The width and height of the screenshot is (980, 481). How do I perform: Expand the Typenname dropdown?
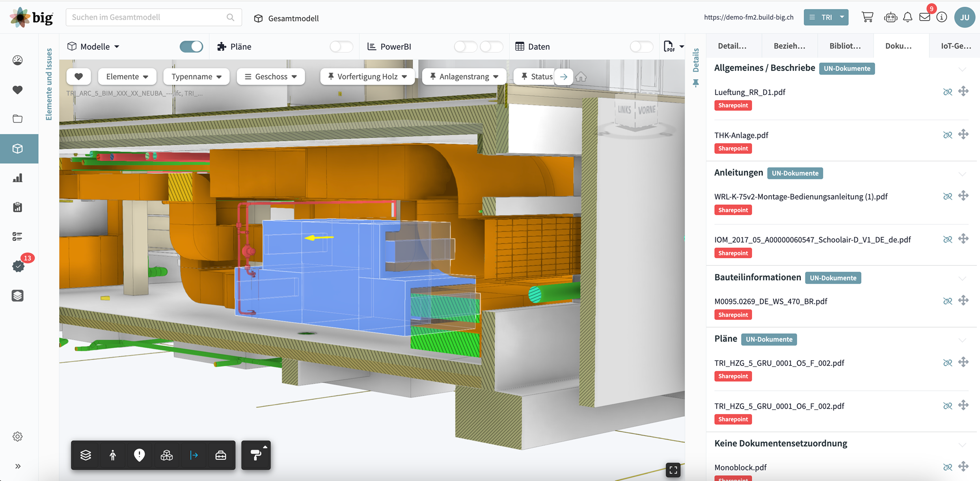(196, 76)
